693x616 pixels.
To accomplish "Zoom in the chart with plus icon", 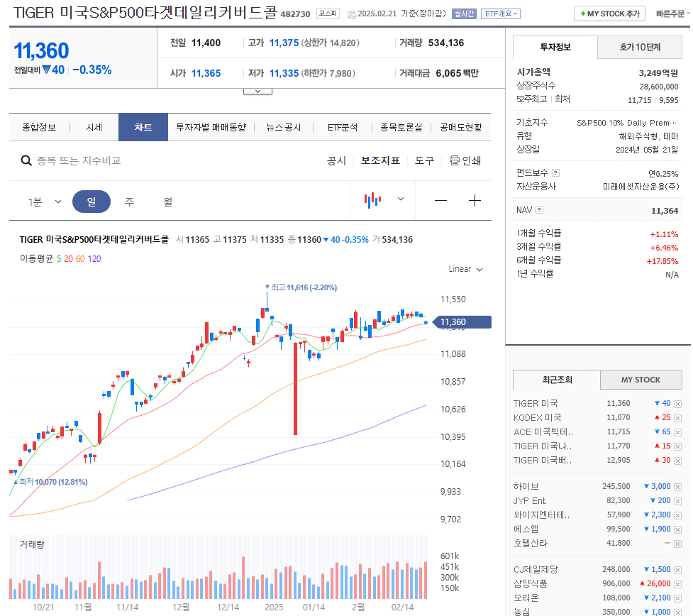I will tap(474, 201).
